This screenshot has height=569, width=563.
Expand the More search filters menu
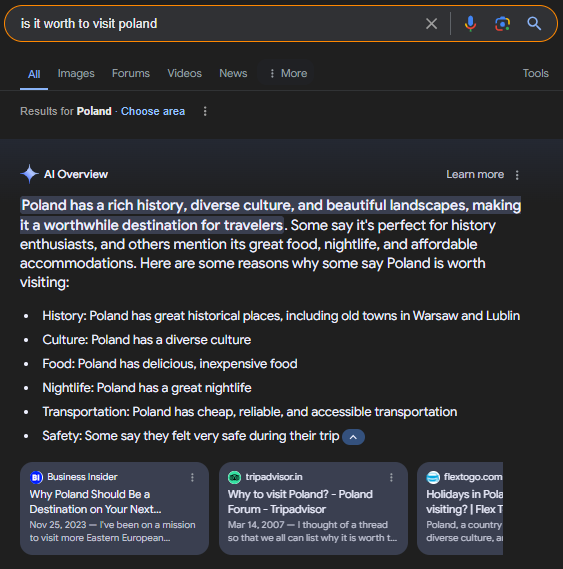[289, 73]
